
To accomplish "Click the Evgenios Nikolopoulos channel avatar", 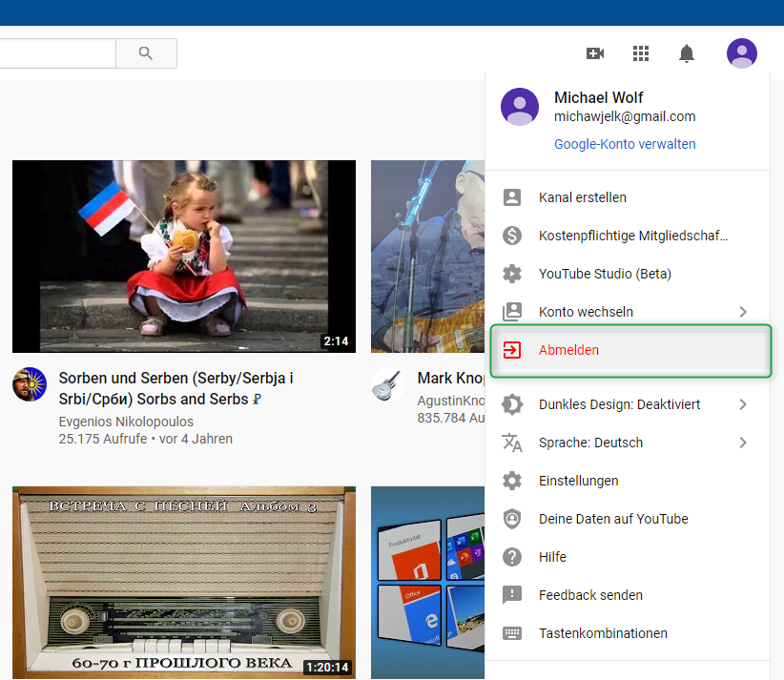I will coord(29,384).
